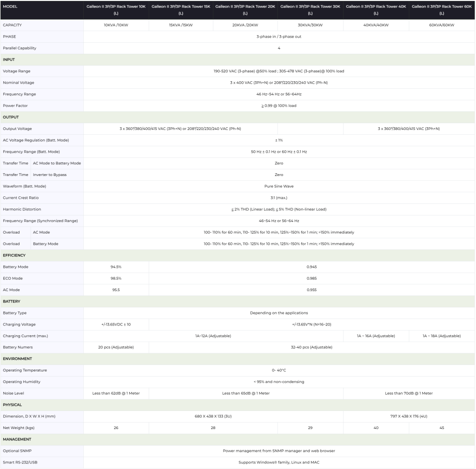
Task: Select the Galleon II Rack Tower 15K header
Action: 181,10
